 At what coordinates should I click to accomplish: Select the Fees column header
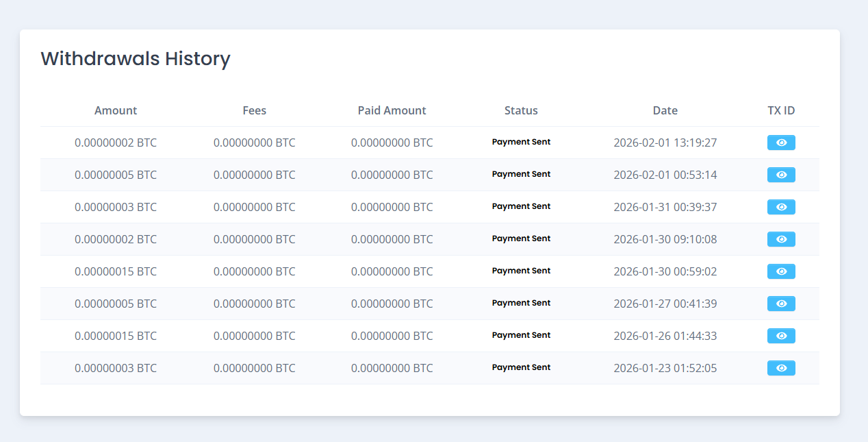[254, 110]
